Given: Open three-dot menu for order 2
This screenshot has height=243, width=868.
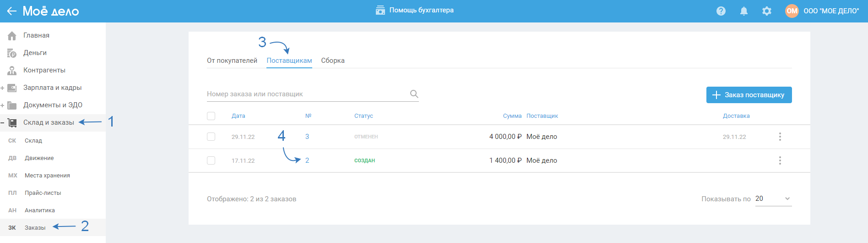Looking at the screenshot, I should tap(780, 160).
